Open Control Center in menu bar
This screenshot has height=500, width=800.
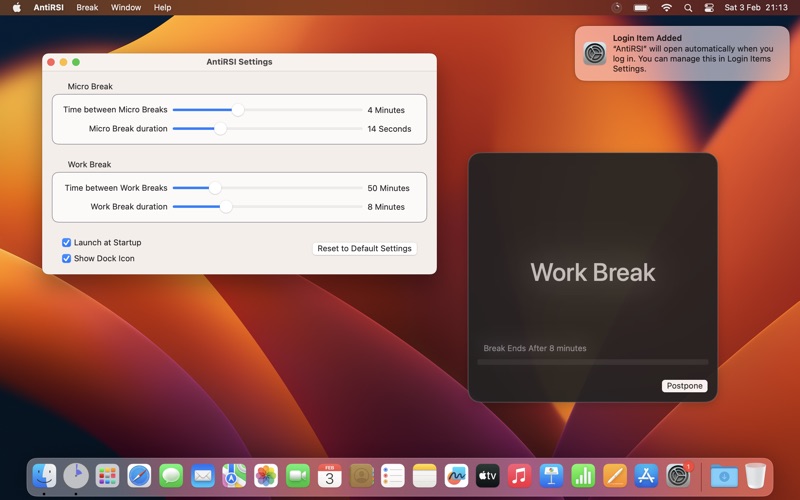click(x=709, y=8)
